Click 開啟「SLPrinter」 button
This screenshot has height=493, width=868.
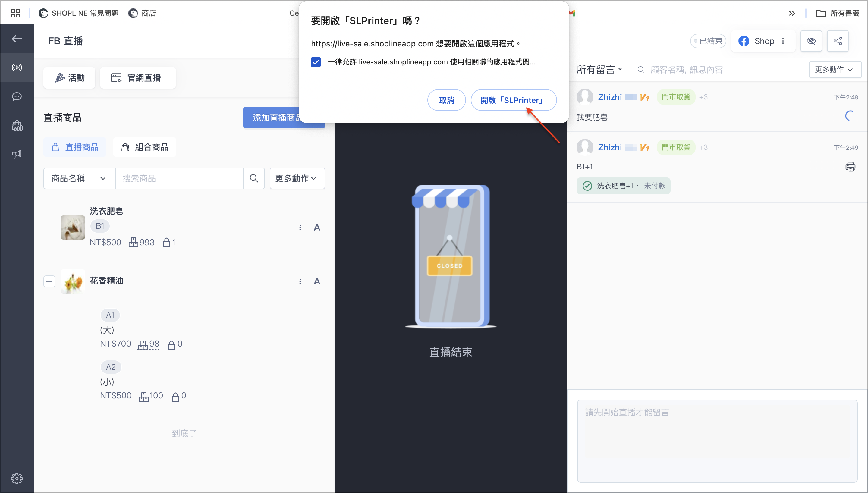click(514, 100)
